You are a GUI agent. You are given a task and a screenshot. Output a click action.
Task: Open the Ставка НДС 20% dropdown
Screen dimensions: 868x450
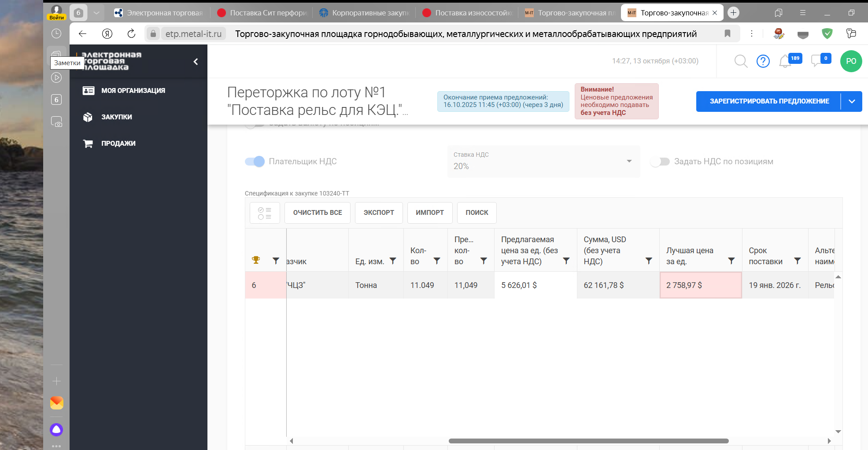point(544,162)
